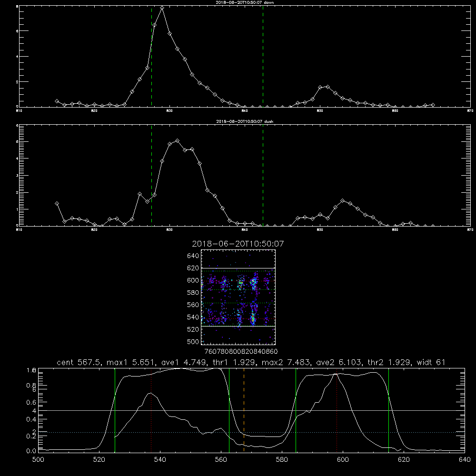
Task: Select the bottom axis label 540
Action: coord(160,460)
